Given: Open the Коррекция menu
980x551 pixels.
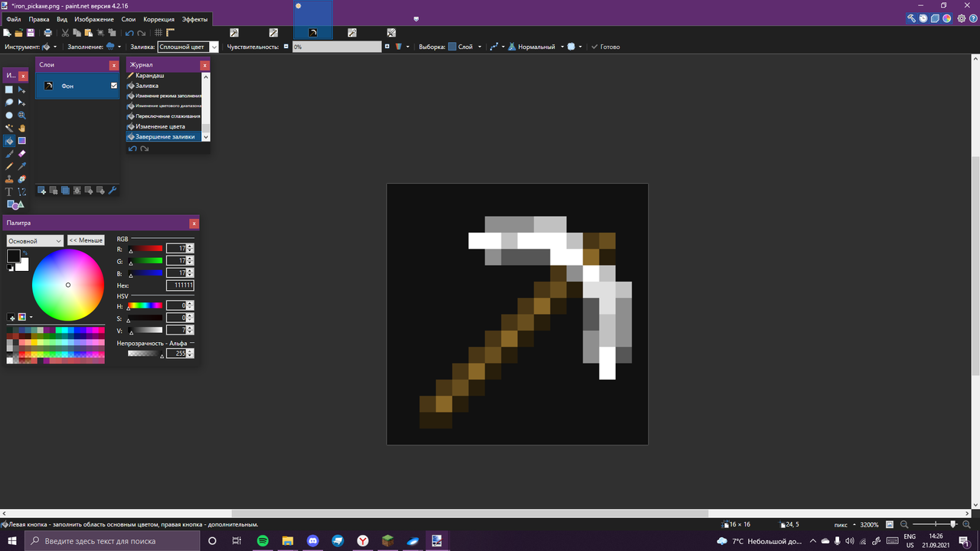Looking at the screenshot, I should point(159,19).
